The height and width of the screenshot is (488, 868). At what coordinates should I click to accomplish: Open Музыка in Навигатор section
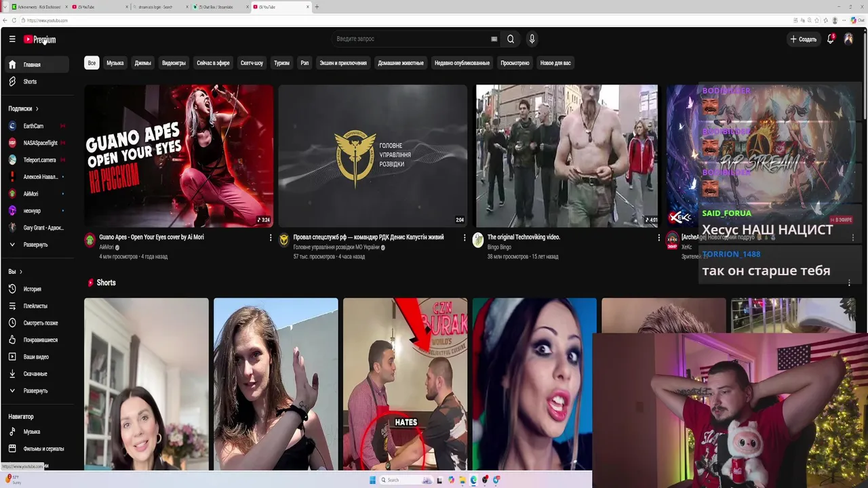37,432
